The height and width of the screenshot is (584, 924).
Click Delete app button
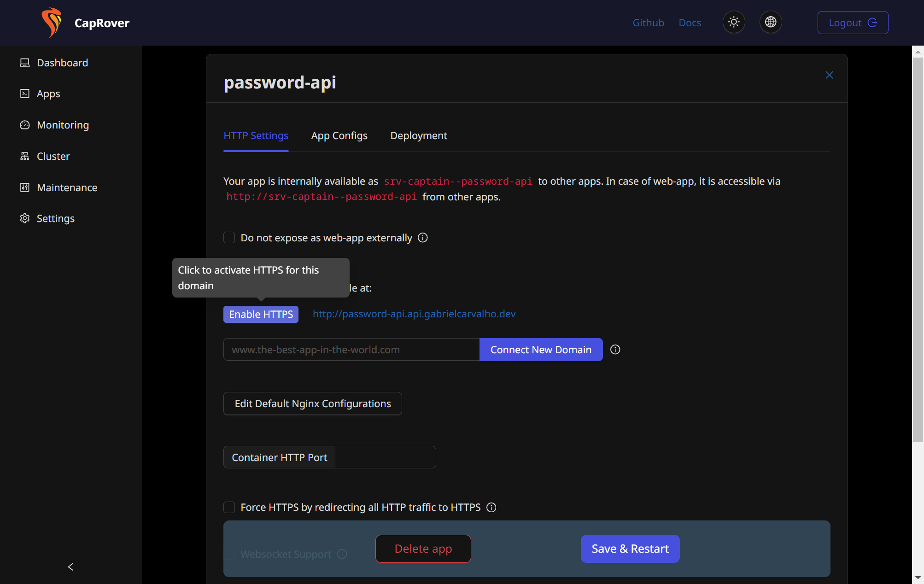[423, 549]
